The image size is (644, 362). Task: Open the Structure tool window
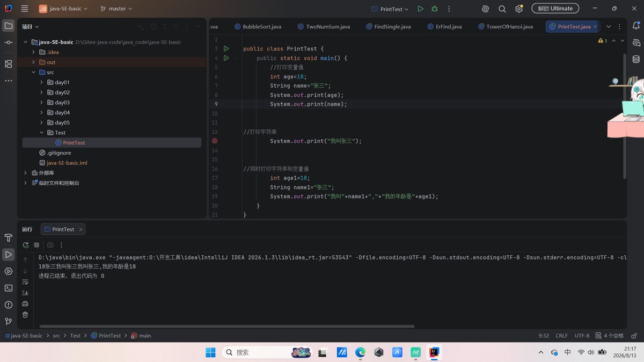[x=9, y=64]
